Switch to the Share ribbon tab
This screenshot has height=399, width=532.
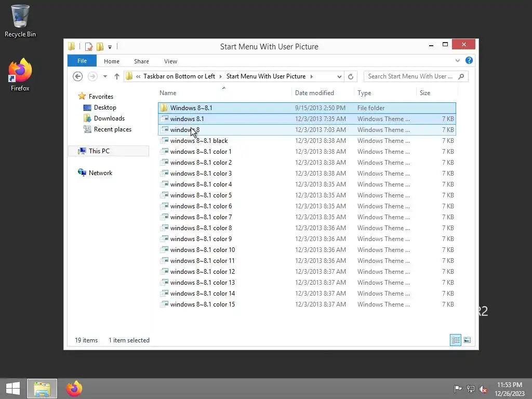(141, 61)
